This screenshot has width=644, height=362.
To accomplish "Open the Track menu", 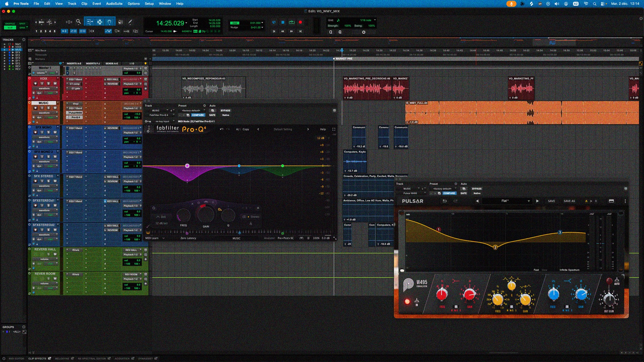I will tap(72, 4).
